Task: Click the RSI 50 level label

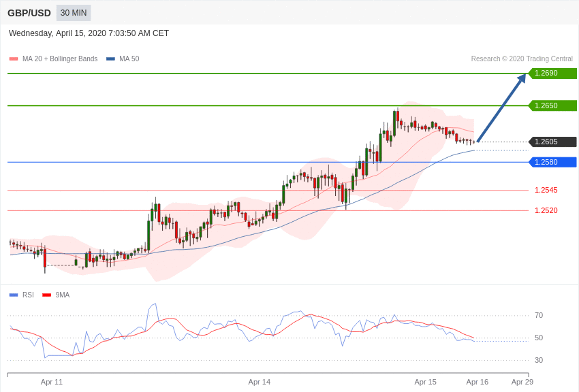Action: pyautogui.click(x=539, y=338)
